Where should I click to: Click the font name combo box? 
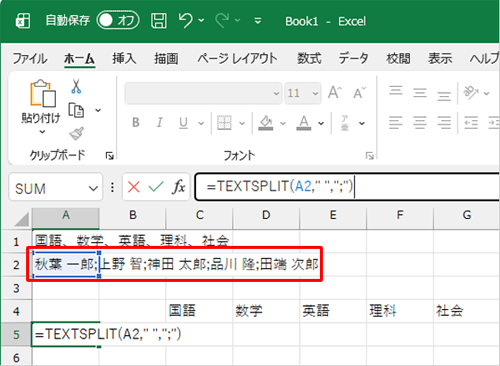[203, 93]
